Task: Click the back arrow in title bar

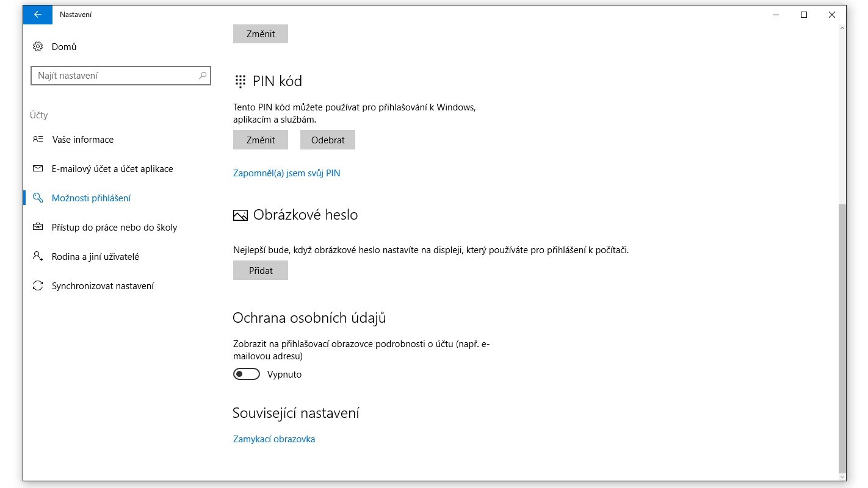Action: point(38,15)
